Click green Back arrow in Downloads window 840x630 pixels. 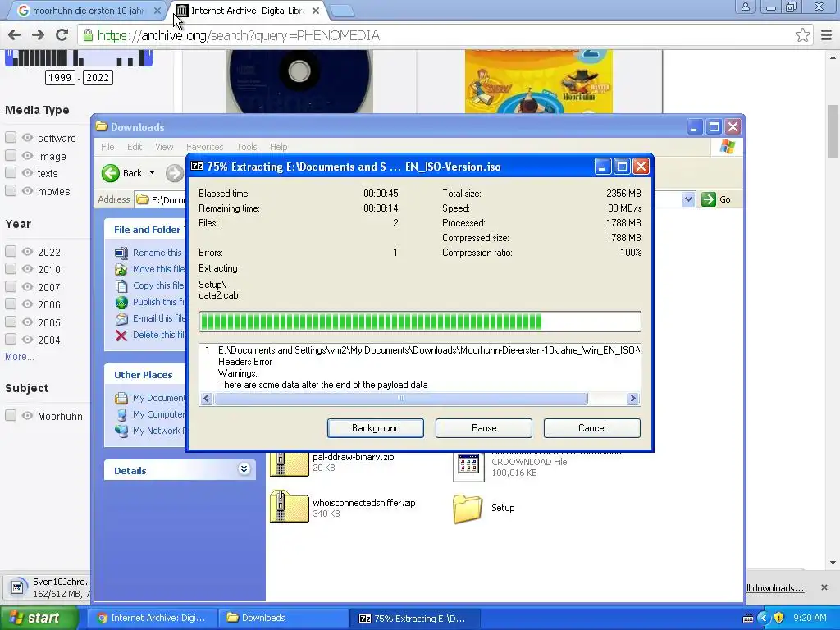click(111, 173)
